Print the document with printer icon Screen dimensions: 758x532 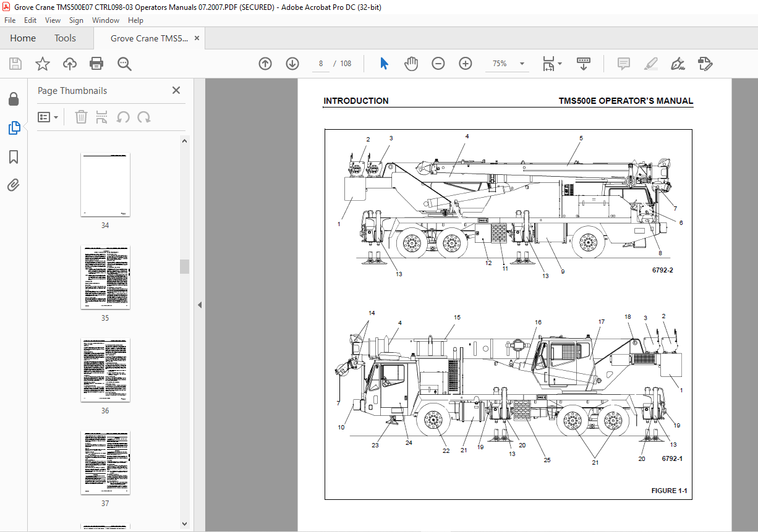(x=96, y=64)
